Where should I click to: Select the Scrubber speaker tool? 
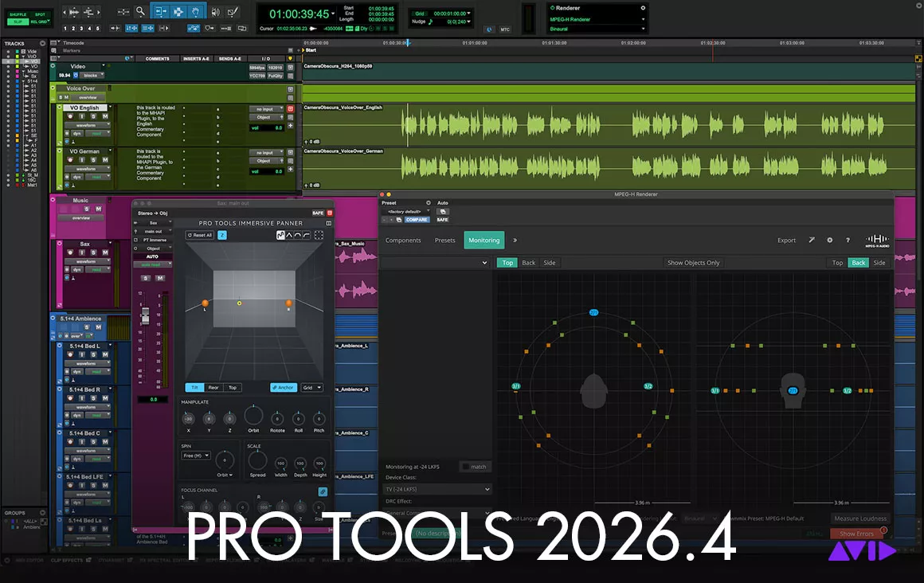coord(216,11)
